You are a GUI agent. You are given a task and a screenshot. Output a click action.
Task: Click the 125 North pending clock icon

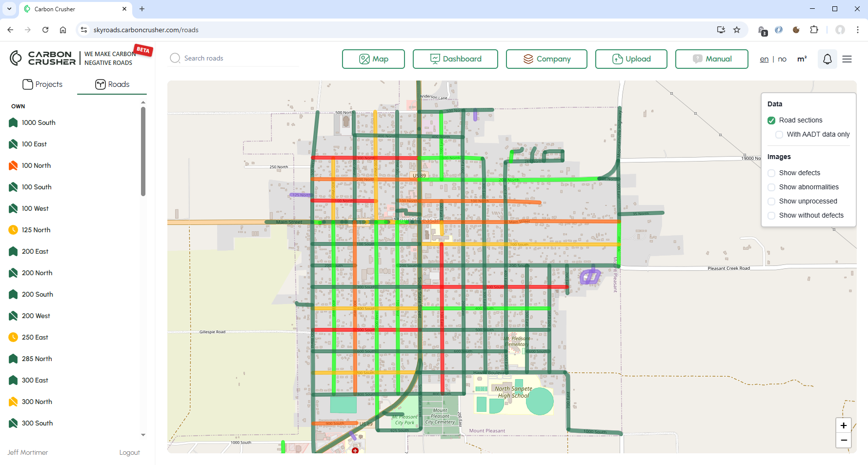tap(13, 230)
